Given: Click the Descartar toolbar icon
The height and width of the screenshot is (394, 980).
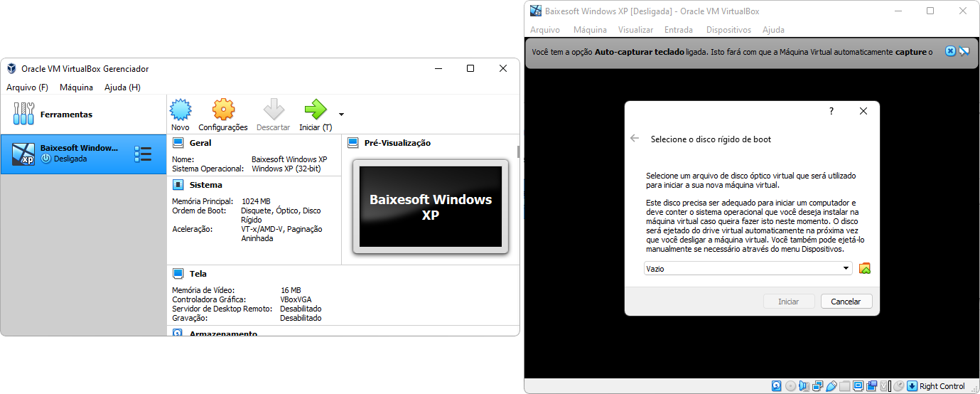Looking at the screenshot, I should coord(274,109).
